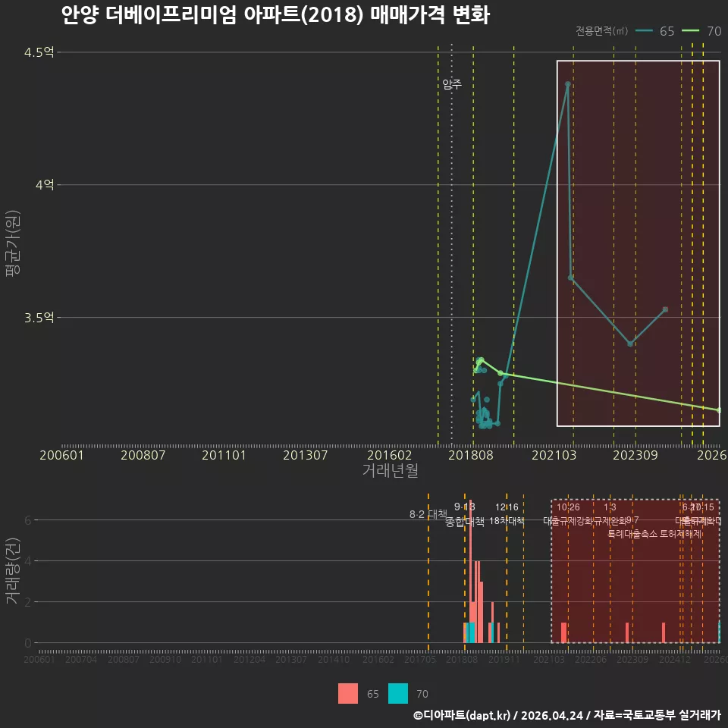Image resolution: width=728 pixels, height=728 pixels.
Task: Click the green 70㎡ data point near 201911
Action: pyautogui.click(x=500, y=373)
